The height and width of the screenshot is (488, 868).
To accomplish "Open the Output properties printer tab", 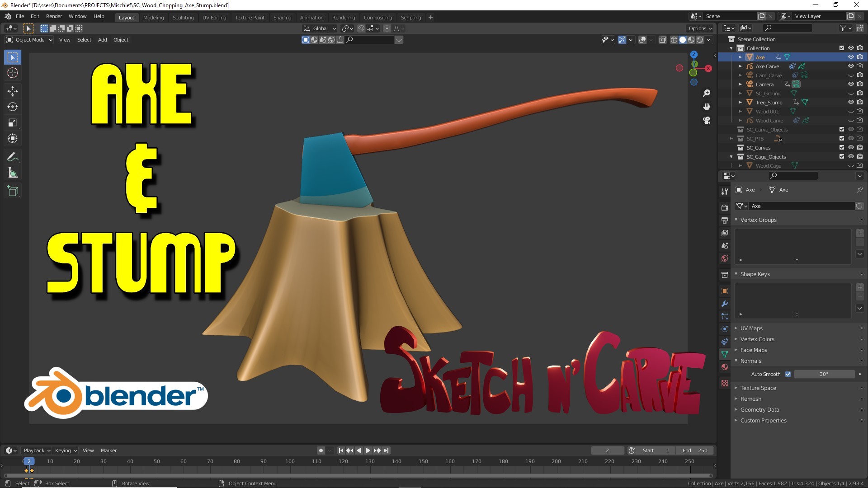I will click(x=725, y=221).
